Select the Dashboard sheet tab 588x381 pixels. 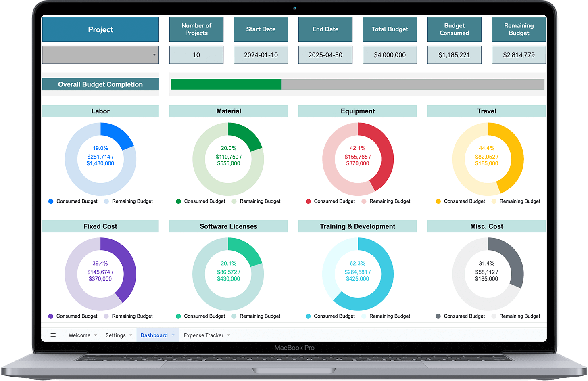(x=154, y=335)
